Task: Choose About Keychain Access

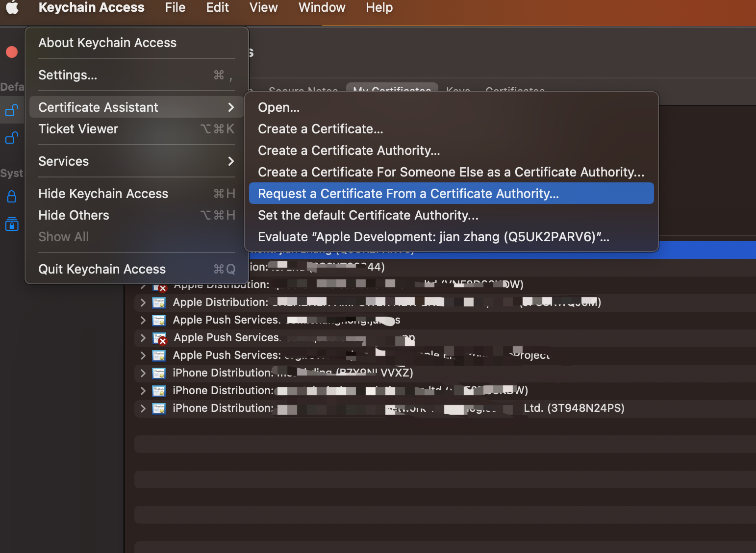Action: (x=137, y=43)
